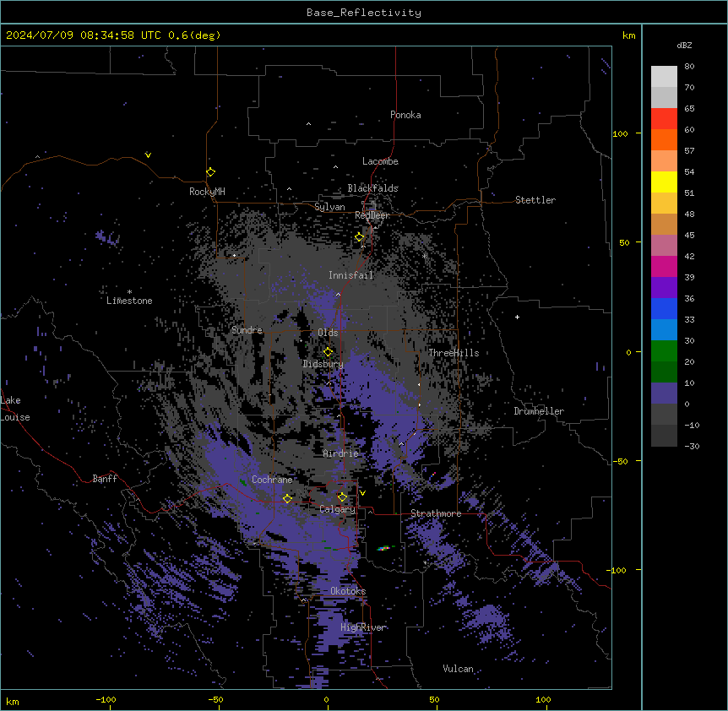Select the ThreeHills label

tap(454, 353)
